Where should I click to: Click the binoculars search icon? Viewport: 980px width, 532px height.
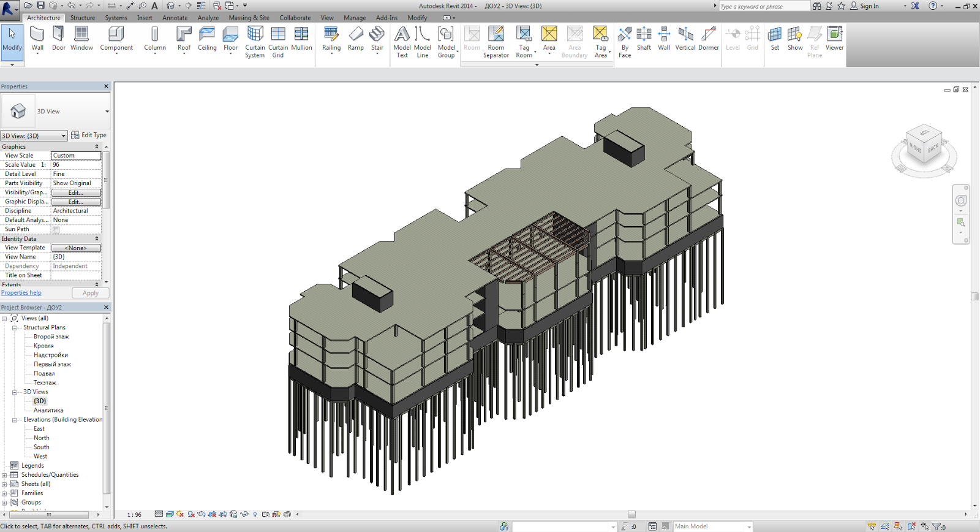(817, 6)
